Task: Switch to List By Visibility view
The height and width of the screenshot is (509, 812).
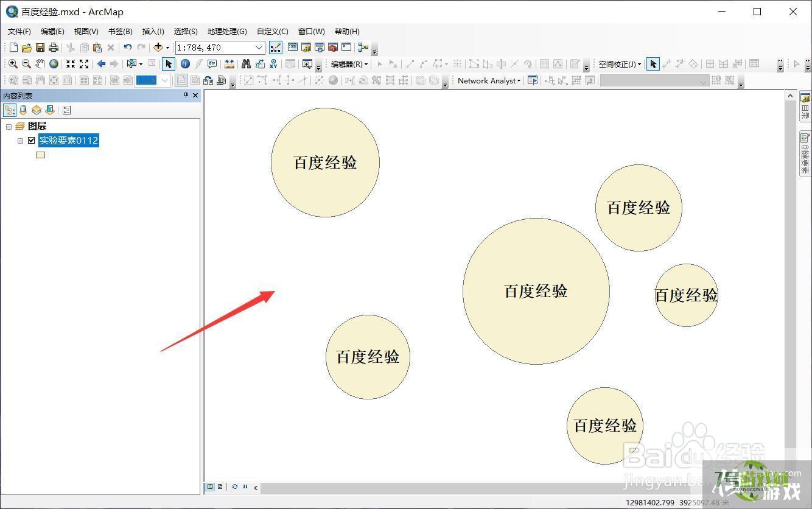Action: pyautogui.click(x=37, y=110)
